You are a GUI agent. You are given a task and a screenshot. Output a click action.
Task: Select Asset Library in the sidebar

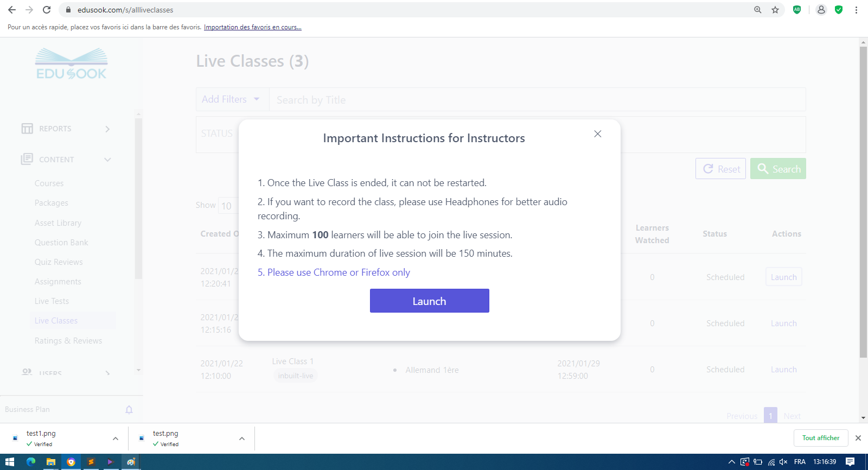(58, 223)
